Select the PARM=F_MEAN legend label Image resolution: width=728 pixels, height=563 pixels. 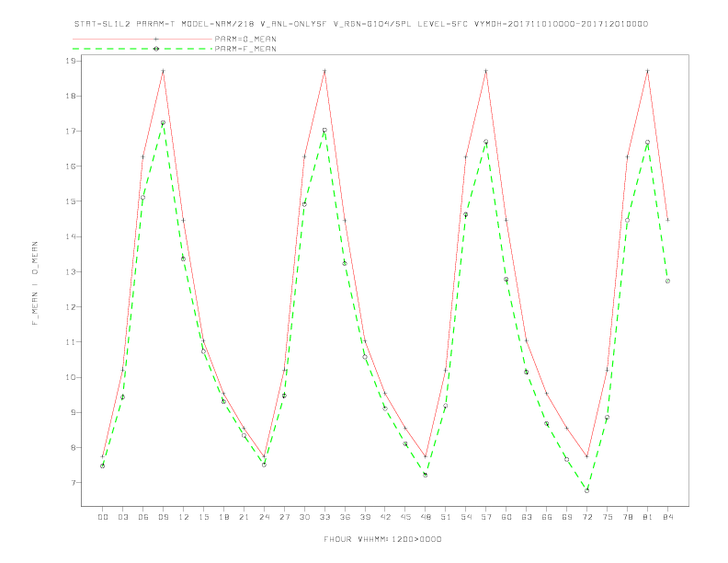245,49
